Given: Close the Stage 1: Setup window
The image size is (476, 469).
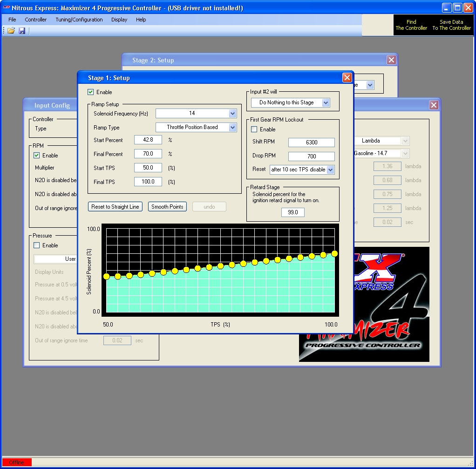Looking at the screenshot, I should pyautogui.click(x=347, y=78).
